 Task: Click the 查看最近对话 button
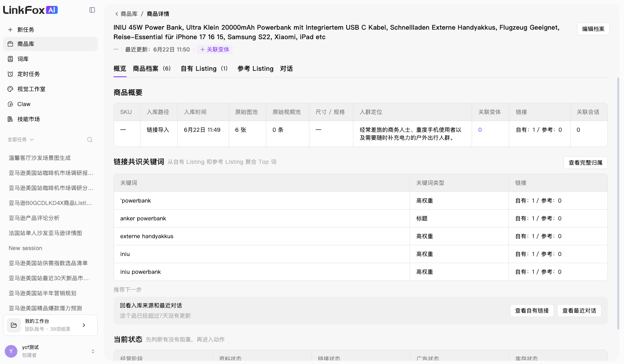(x=579, y=311)
